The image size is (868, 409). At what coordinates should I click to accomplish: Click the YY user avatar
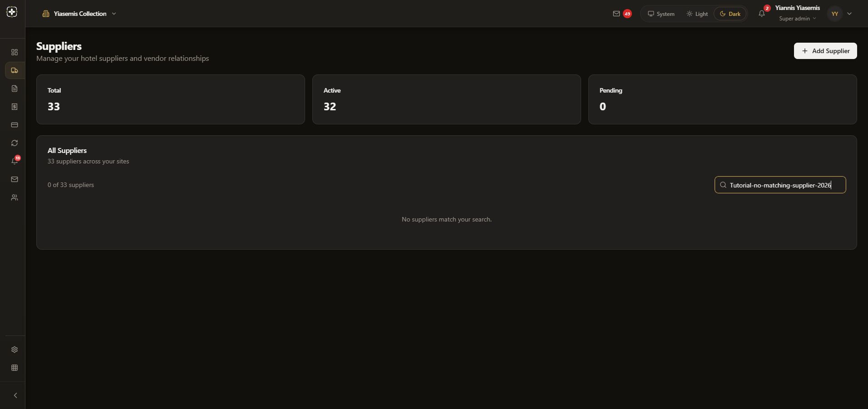(835, 14)
